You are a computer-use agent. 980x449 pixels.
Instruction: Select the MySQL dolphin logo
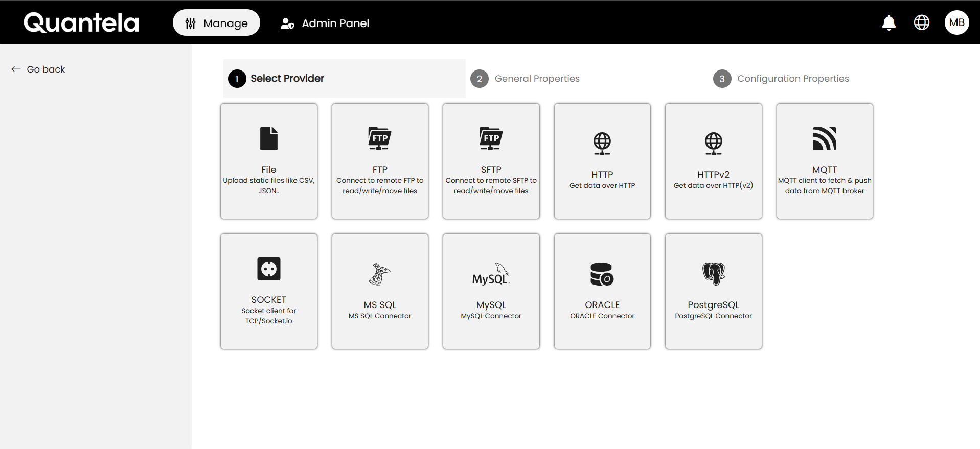[491, 274]
